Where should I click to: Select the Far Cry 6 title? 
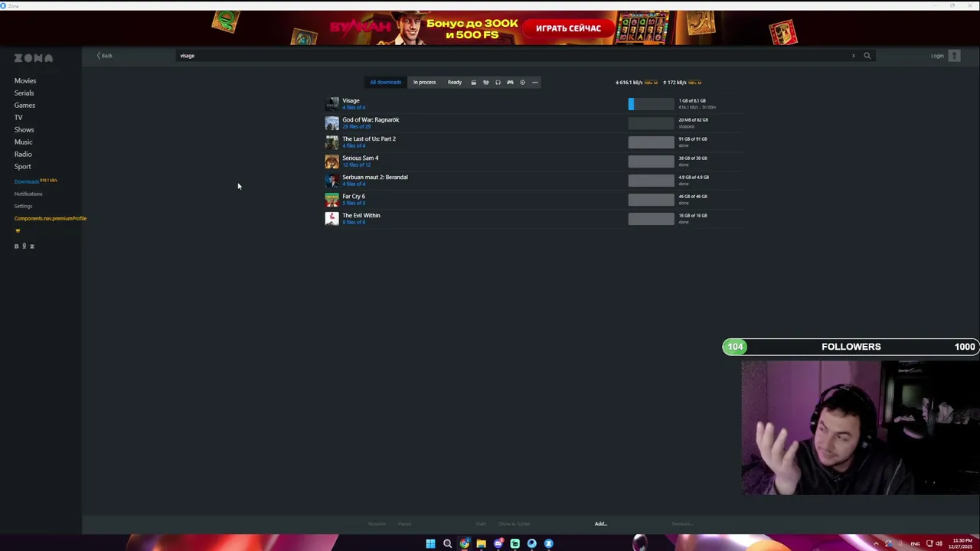[354, 197]
